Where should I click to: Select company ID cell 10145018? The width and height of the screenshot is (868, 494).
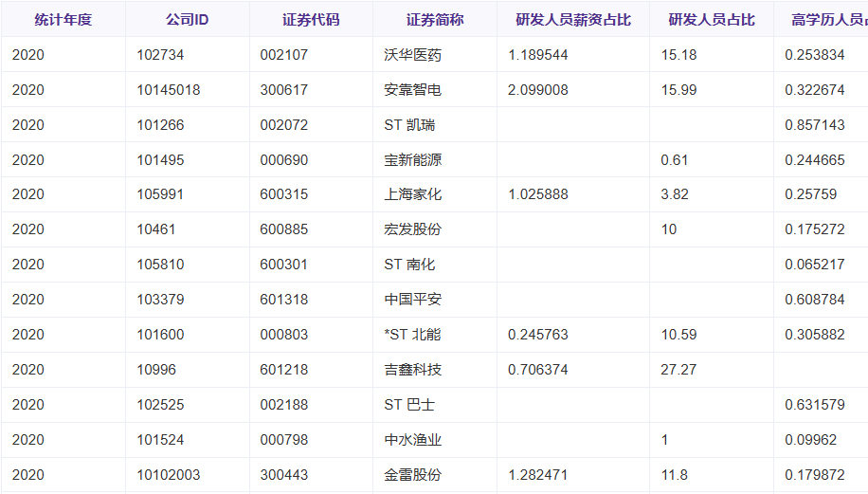pyautogui.click(x=187, y=90)
